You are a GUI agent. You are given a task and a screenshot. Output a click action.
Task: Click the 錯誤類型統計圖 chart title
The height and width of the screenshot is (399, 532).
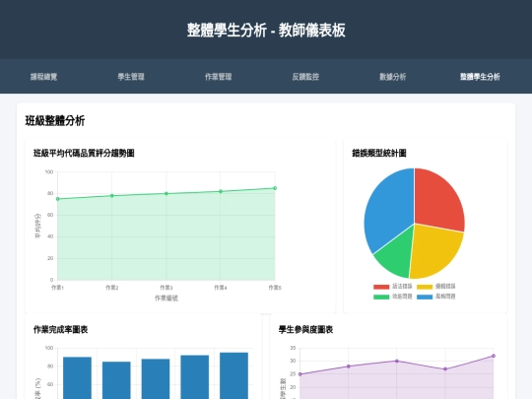379,153
